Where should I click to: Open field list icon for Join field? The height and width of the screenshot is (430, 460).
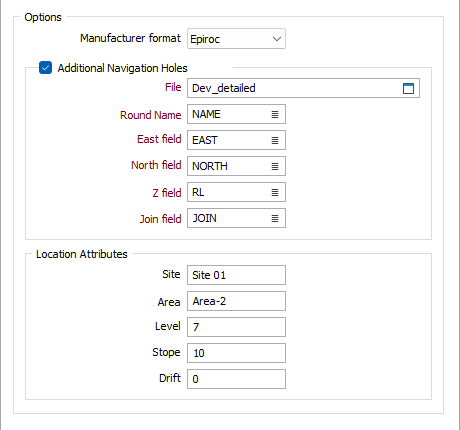[275, 218]
